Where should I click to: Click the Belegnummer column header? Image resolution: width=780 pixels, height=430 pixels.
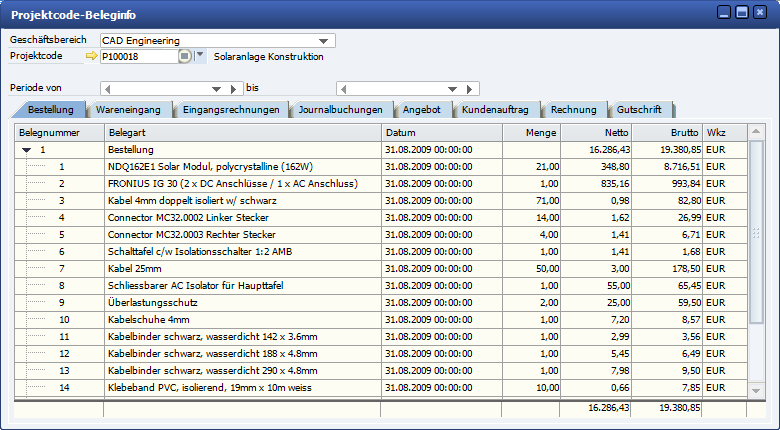click(x=59, y=133)
